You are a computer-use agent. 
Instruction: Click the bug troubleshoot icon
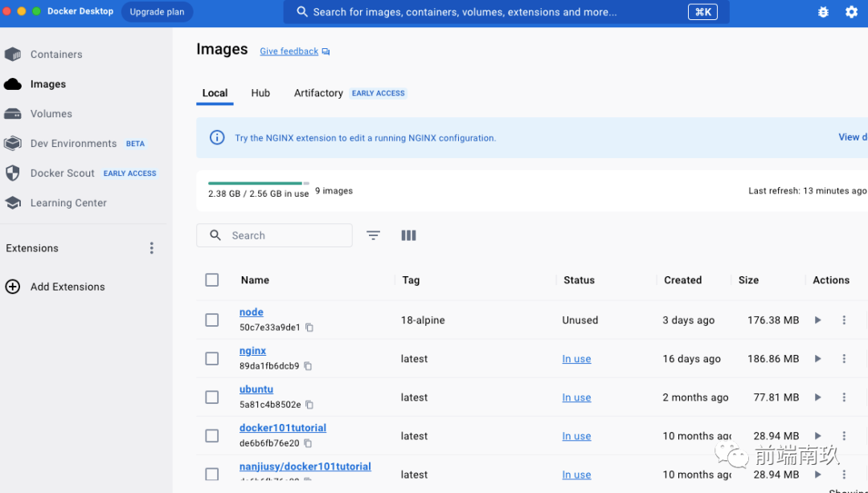click(x=823, y=11)
